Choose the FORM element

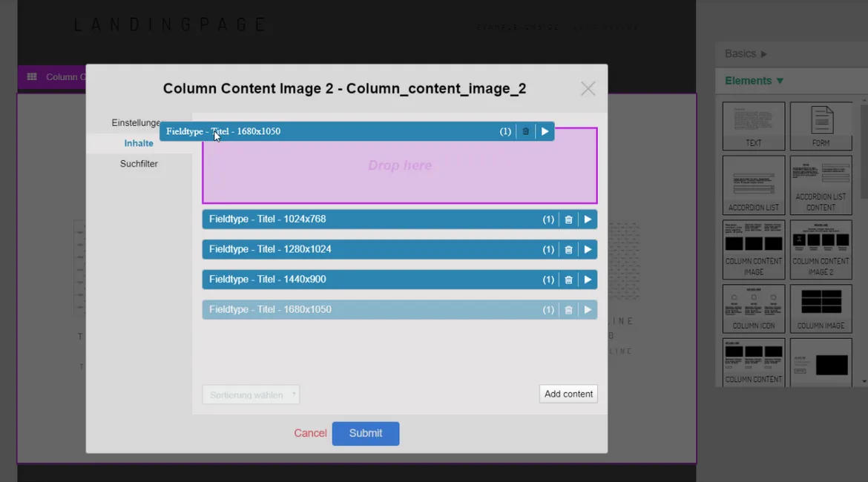point(821,126)
